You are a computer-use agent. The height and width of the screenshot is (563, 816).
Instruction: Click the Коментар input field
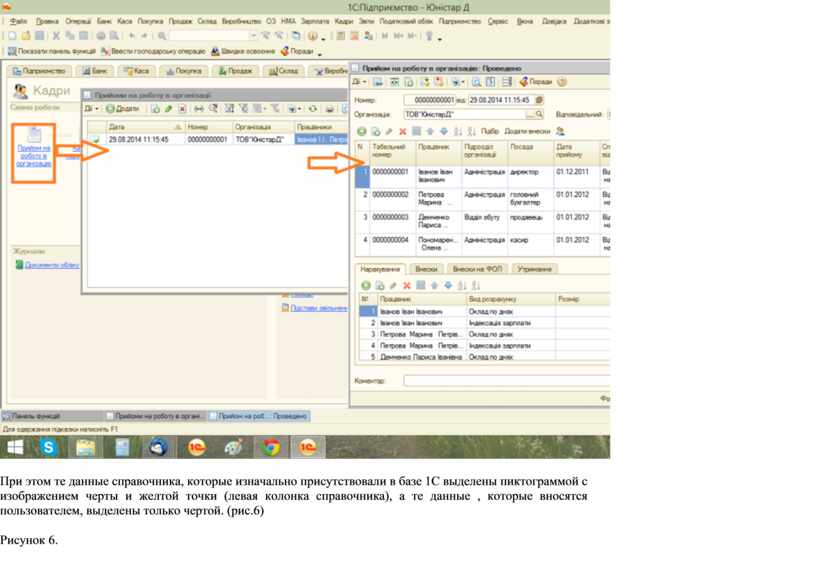(x=506, y=381)
